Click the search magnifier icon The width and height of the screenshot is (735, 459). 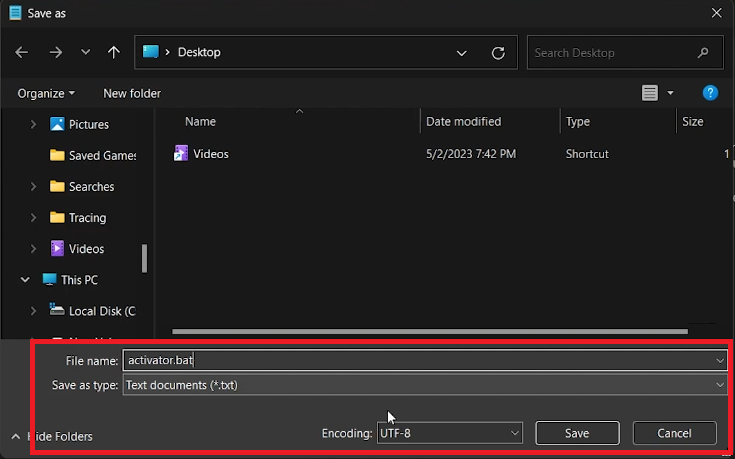[x=704, y=53]
